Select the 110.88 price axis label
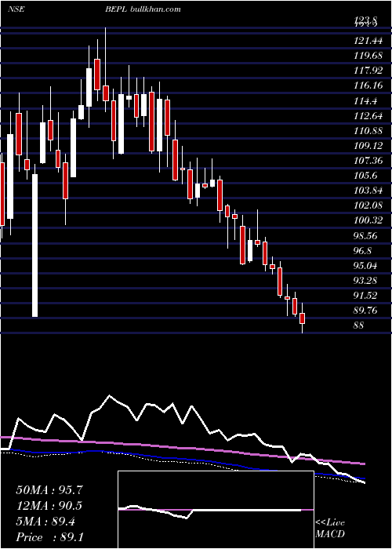This screenshot has height=549, width=392. tap(368, 131)
